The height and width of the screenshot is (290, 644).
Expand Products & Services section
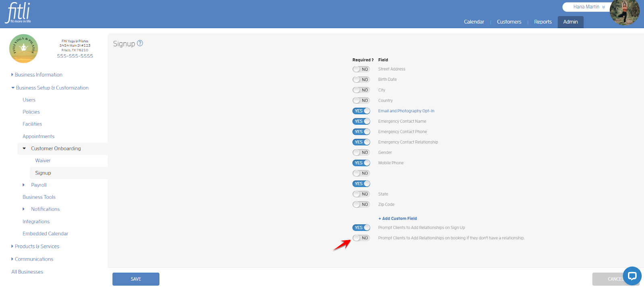click(x=35, y=246)
